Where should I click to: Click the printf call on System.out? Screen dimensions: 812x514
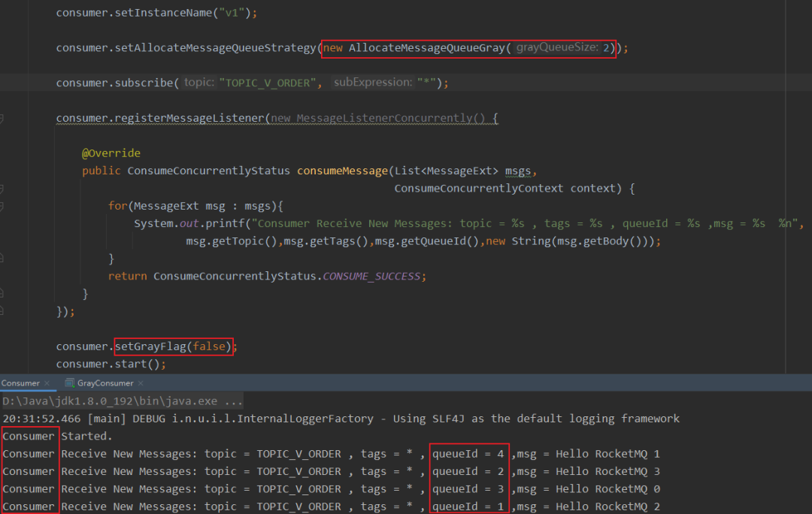[225, 224]
